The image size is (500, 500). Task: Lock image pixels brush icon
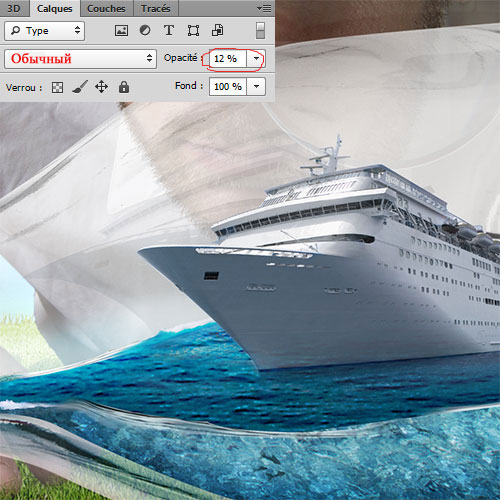[80, 87]
